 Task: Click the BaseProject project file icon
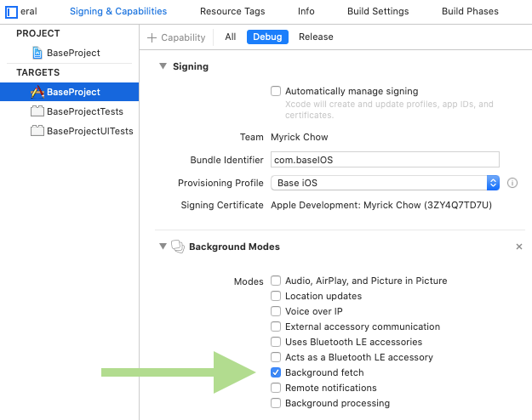point(37,53)
